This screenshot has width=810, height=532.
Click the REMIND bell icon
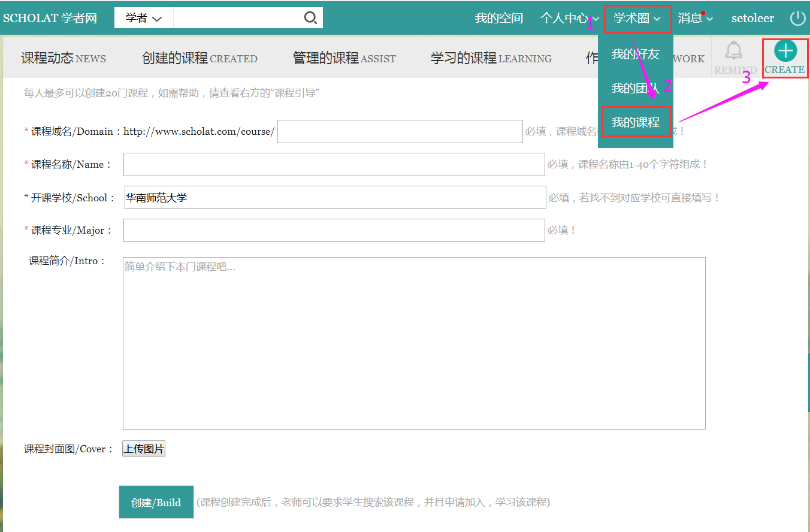733,51
